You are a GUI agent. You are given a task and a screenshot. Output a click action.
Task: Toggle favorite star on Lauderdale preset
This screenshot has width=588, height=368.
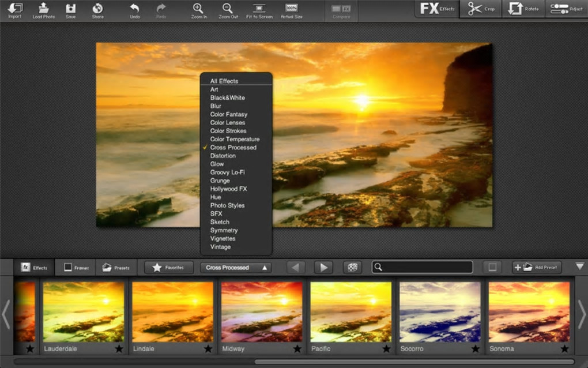[x=119, y=349]
